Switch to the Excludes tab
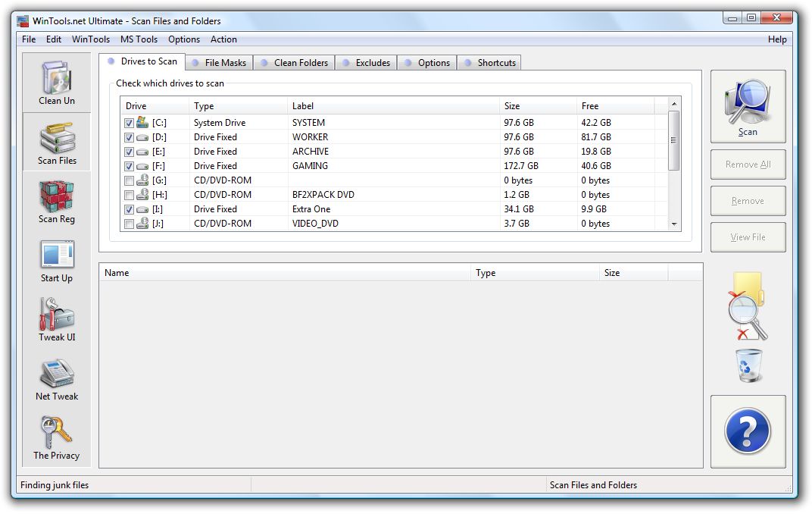The width and height of the screenshot is (812, 514). (x=366, y=63)
